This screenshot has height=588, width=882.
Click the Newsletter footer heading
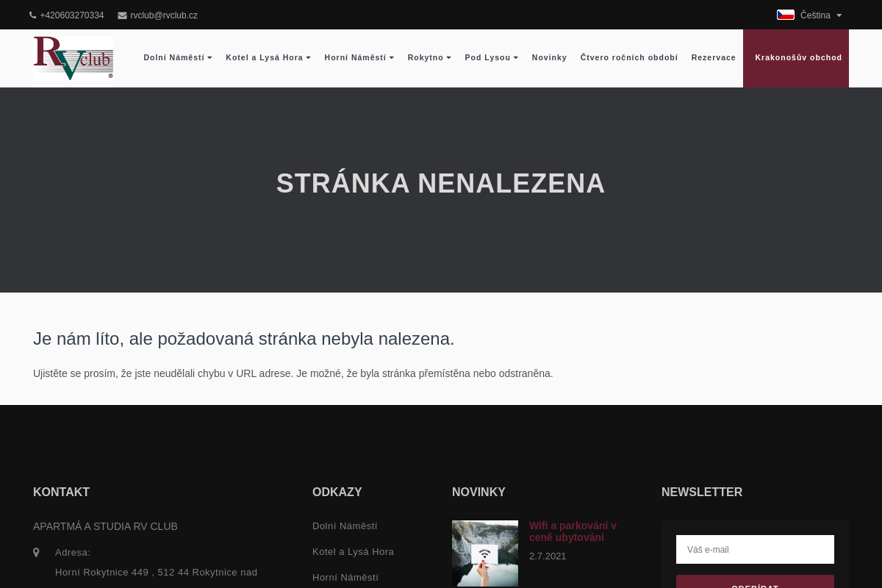click(x=702, y=492)
